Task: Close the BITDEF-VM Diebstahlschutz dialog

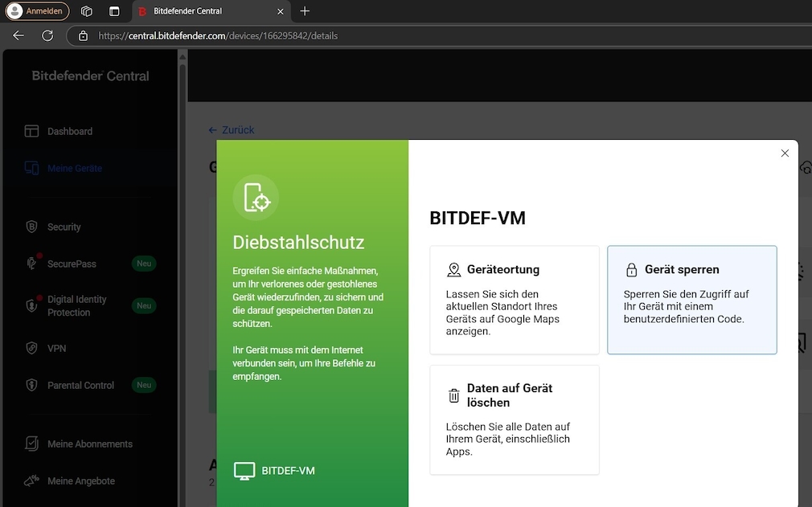Action: click(x=785, y=153)
